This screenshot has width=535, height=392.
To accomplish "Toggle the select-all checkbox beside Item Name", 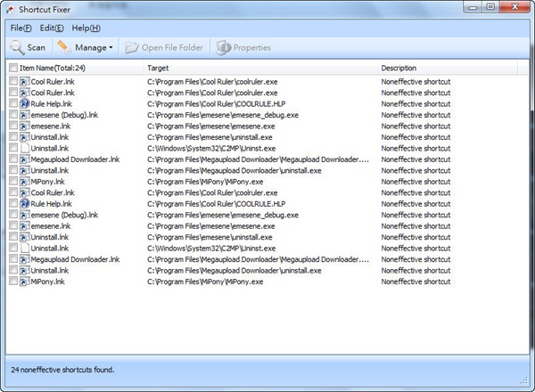I will pyautogui.click(x=12, y=68).
